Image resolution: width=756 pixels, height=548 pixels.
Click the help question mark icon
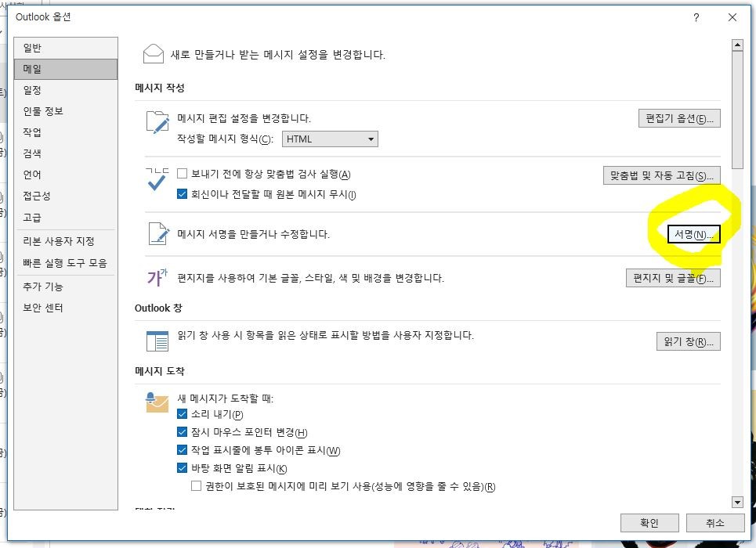pos(696,17)
